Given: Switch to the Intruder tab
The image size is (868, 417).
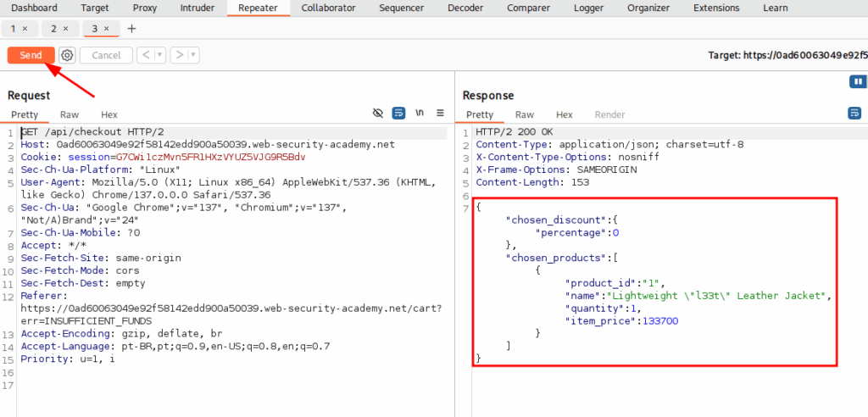Looking at the screenshot, I should [x=198, y=8].
